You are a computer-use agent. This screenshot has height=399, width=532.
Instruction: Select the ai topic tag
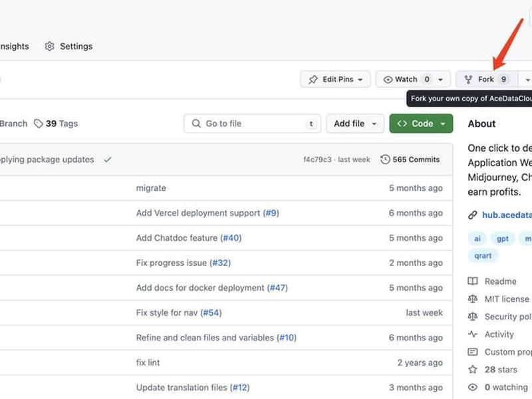click(x=477, y=239)
